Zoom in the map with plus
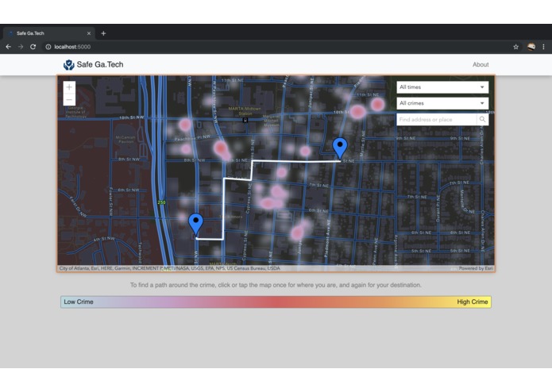 pos(69,87)
